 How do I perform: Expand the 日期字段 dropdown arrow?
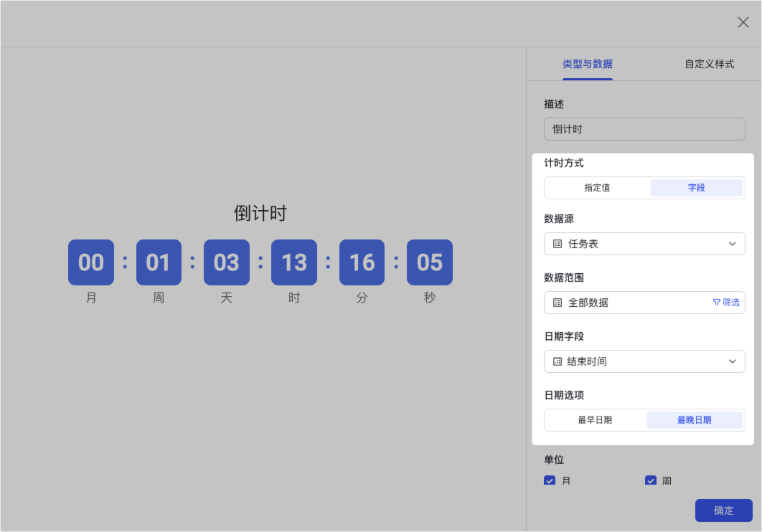(x=732, y=361)
